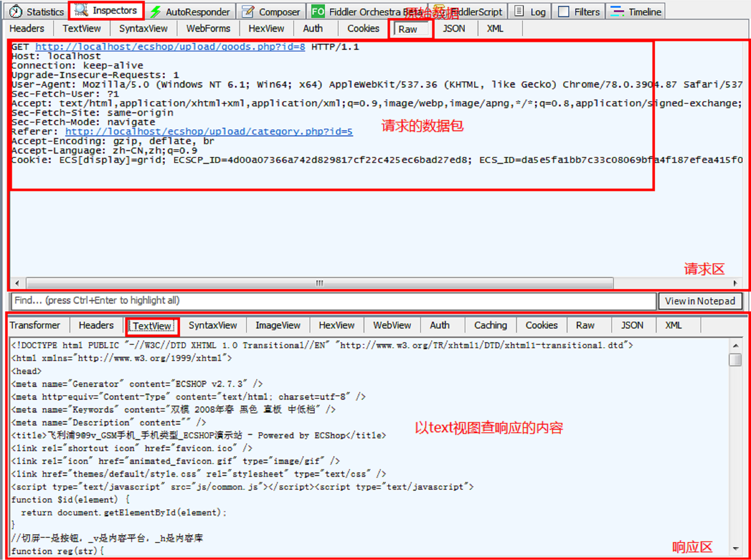The image size is (751, 560).
Task: Click the 'Accept-Encoding: gzip' line
Action: tap(112, 141)
